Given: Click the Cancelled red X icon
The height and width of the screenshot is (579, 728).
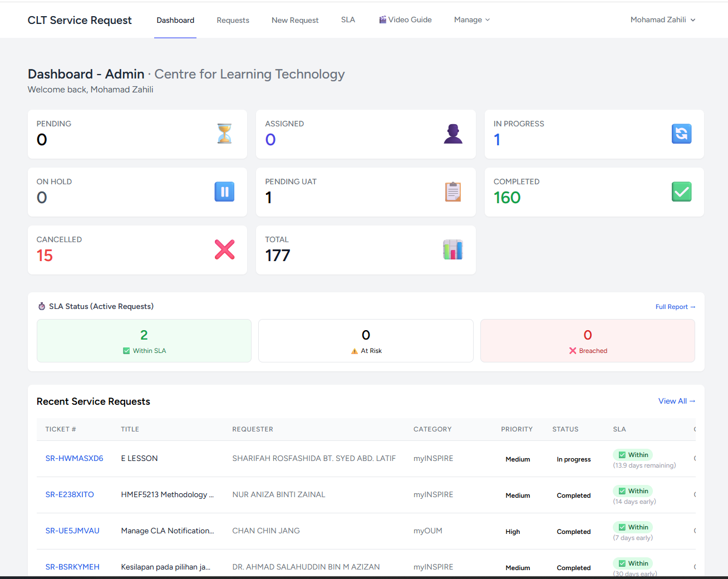Looking at the screenshot, I should pyautogui.click(x=224, y=249).
